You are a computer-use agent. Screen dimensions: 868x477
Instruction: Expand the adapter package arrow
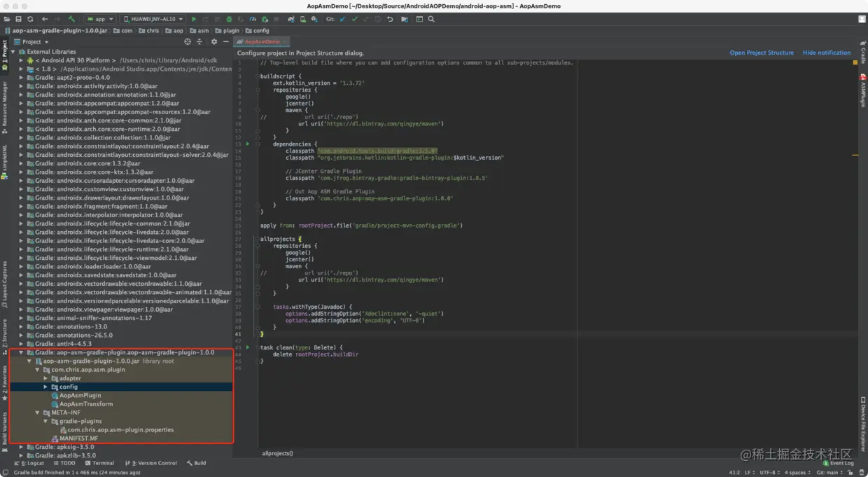coord(46,378)
